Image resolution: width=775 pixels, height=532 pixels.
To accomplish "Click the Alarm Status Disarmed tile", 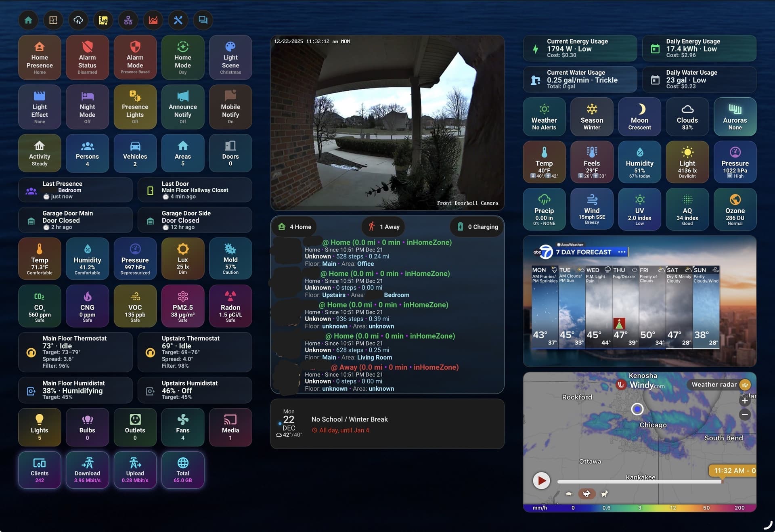I will point(87,58).
